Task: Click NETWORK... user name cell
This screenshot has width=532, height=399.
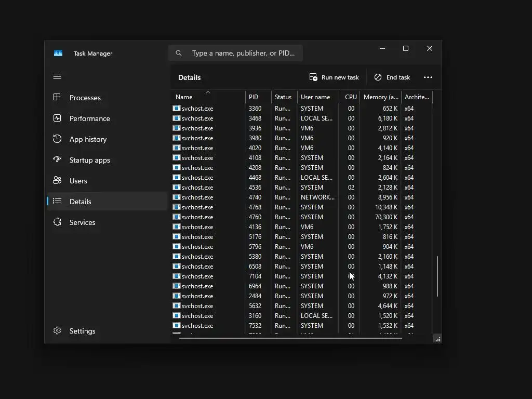Action: tap(317, 197)
